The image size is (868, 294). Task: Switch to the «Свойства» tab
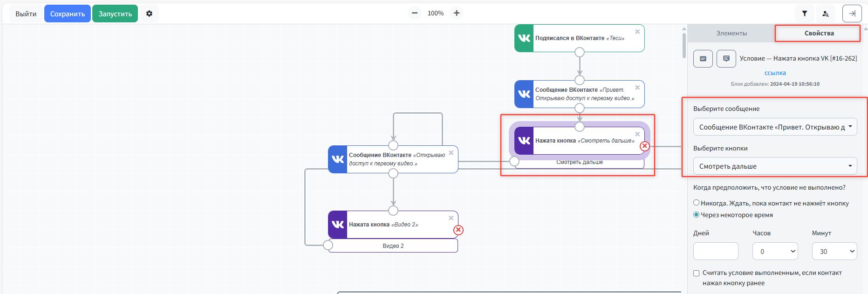pyautogui.click(x=819, y=33)
